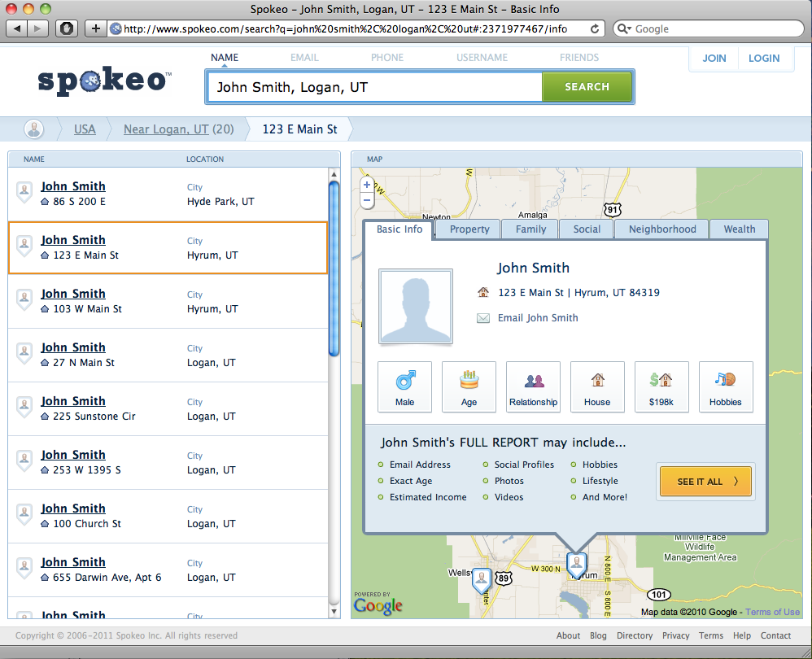
Task: Zoom out on the map
Action: tap(367, 200)
